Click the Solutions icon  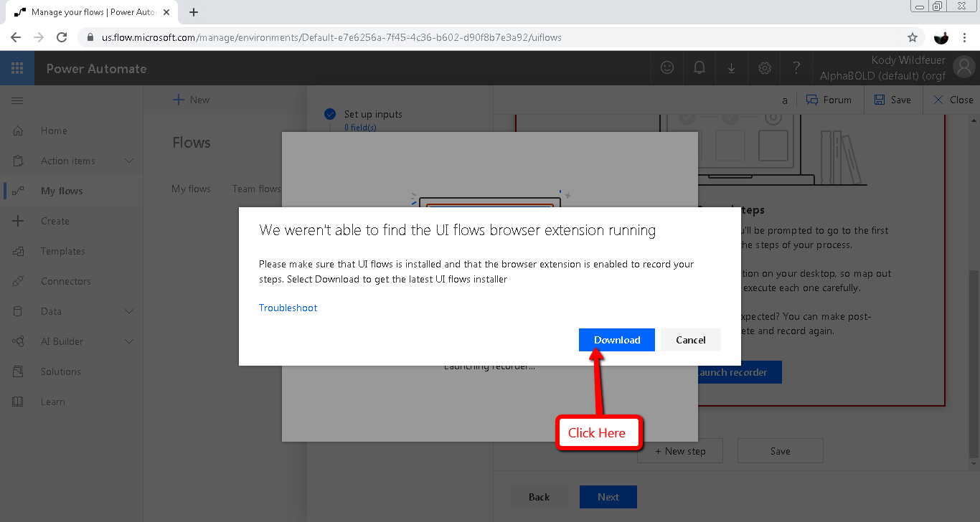pyautogui.click(x=18, y=371)
